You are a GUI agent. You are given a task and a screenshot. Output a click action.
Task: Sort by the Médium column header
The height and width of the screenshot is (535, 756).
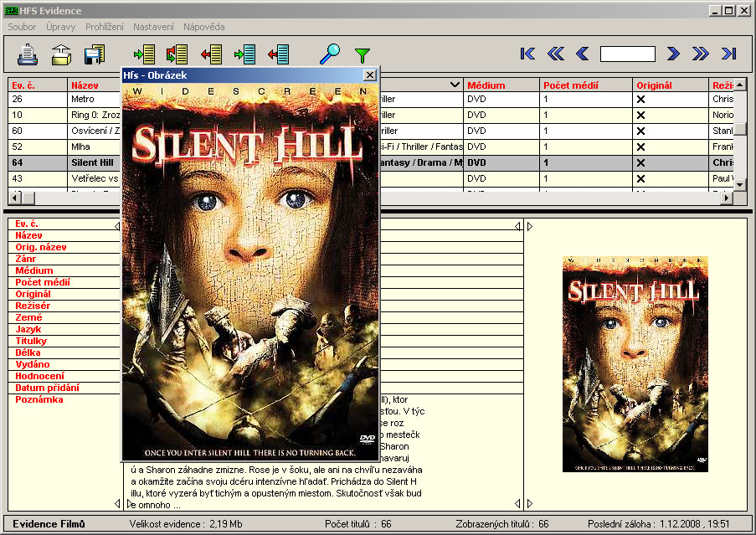[501, 85]
